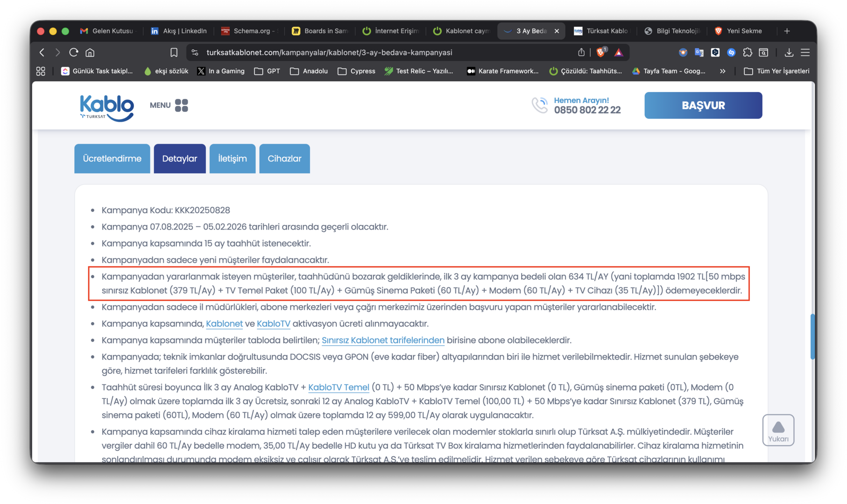Viewport: 847px width, 504px height.
Task: Switch to the Bilgi Teknoloji tab
Action: (x=673, y=31)
